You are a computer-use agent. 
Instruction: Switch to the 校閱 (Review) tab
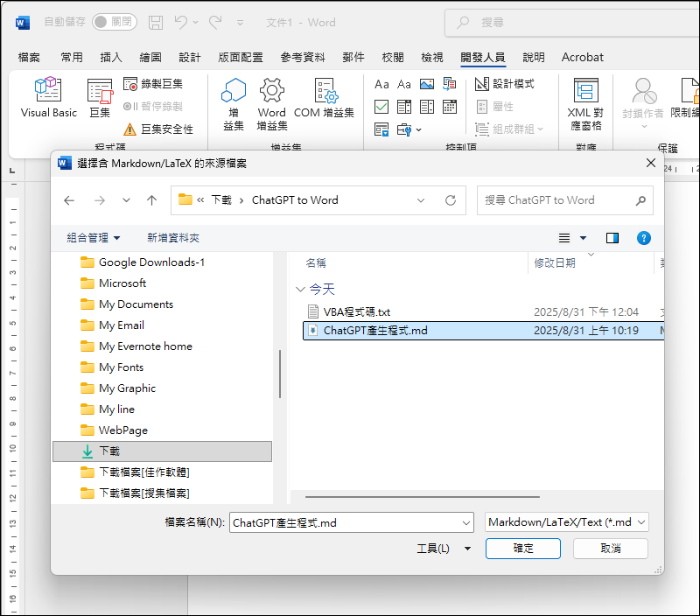(x=393, y=58)
